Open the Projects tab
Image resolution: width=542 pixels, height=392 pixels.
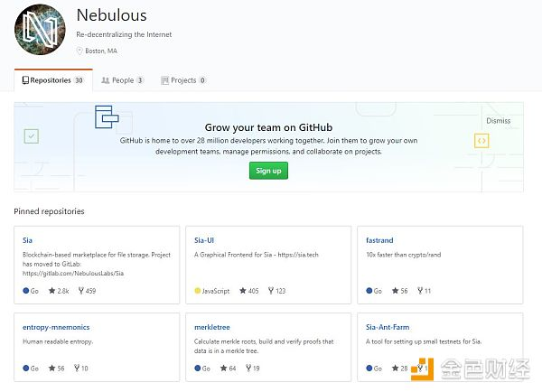183,80
